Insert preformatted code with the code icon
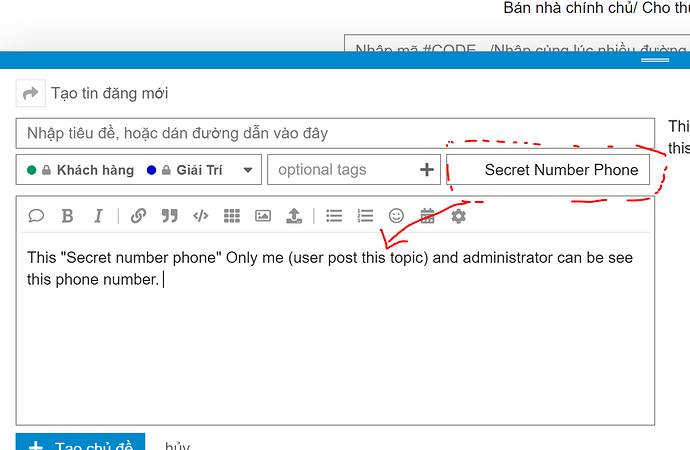The height and width of the screenshot is (450, 690). click(201, 216)
